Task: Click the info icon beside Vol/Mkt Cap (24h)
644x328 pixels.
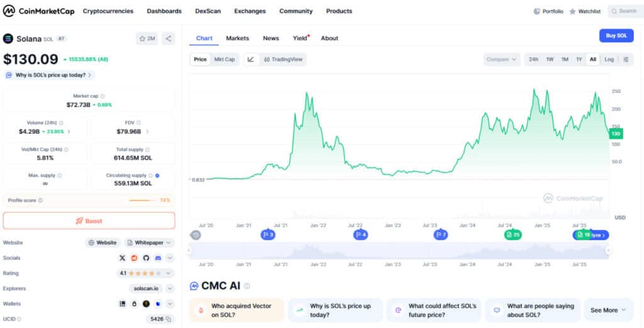Action: point(66,150)
